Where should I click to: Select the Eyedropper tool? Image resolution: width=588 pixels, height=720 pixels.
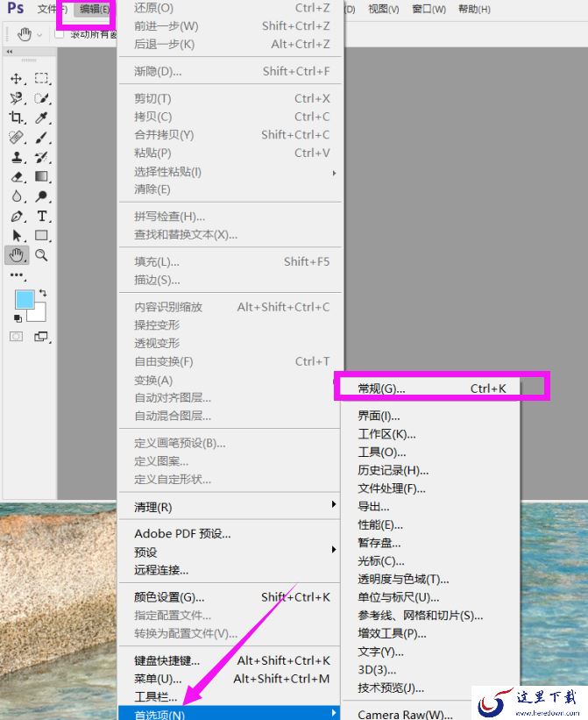[41, 118]
